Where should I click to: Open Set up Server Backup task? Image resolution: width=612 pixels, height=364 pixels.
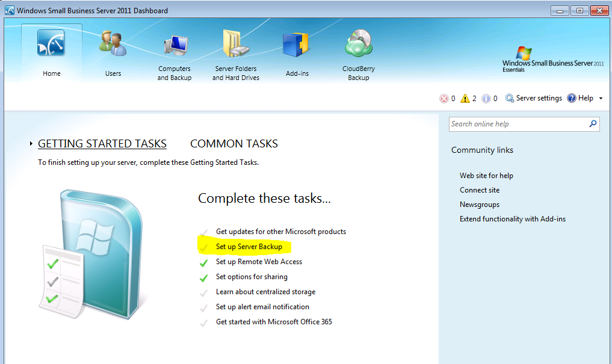click(249, 247)
